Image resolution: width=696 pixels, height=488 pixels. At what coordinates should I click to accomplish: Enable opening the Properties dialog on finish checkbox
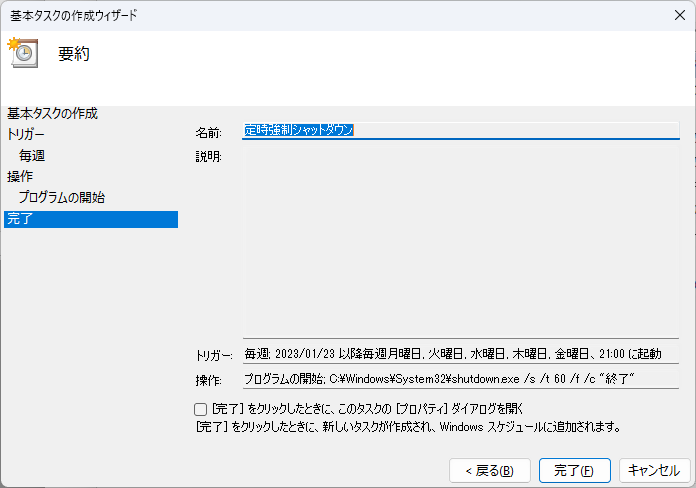coord(201,409)
